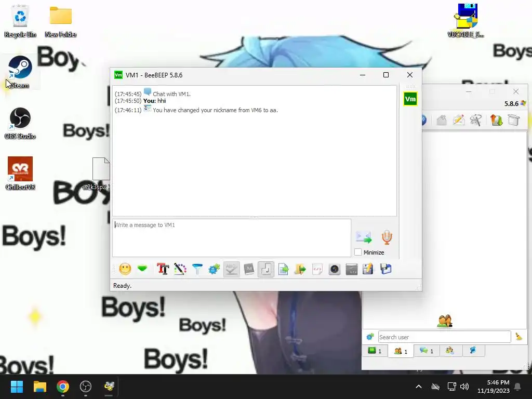The width and height of the screenshot is (532, 399).
Task: Click the pencil envelope compose icon in main window
Action: [458, 120]
